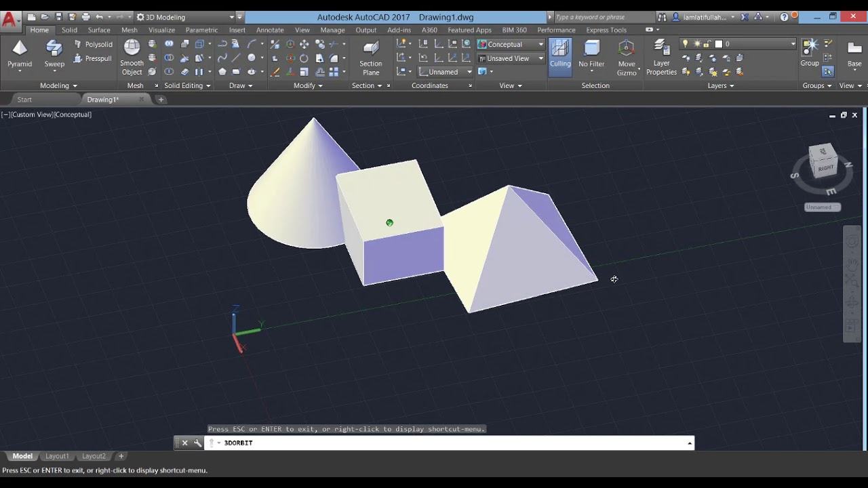The image size is (868, 488).
Task: Activate the Move Gizmo icon
Action: [627, 58]
